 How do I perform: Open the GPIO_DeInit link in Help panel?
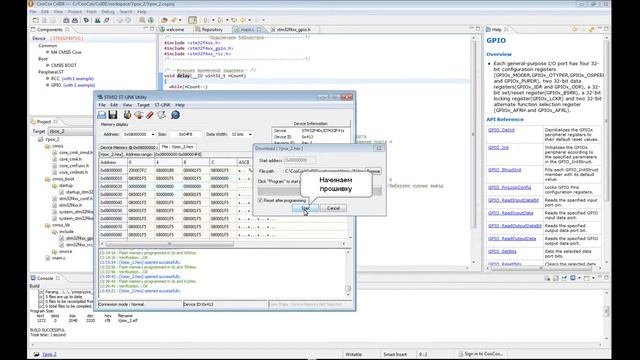tap(501, 130)
